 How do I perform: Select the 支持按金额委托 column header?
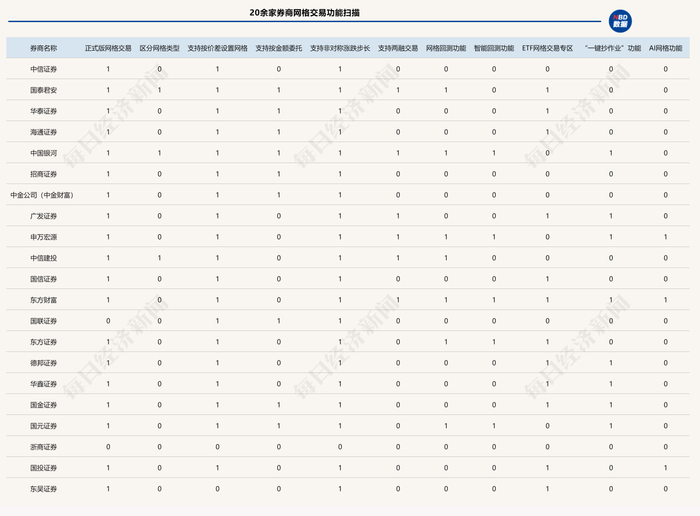tap(279, 48)
